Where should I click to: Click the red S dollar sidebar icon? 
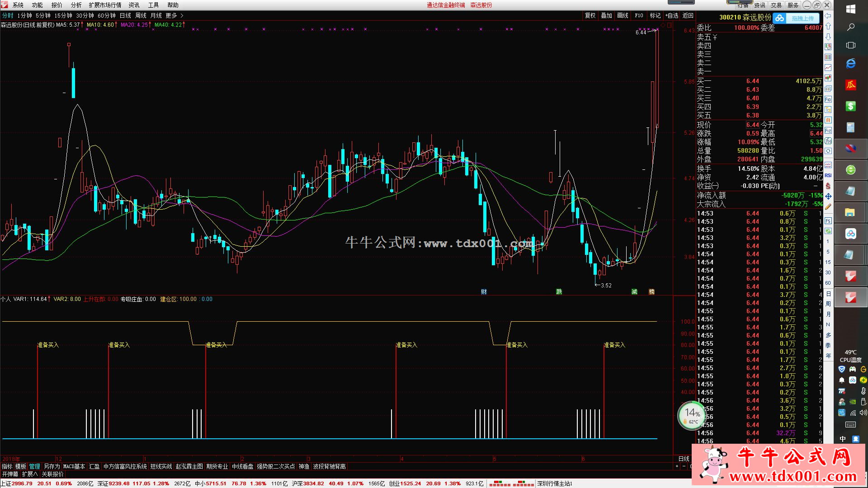pos(828,186)
